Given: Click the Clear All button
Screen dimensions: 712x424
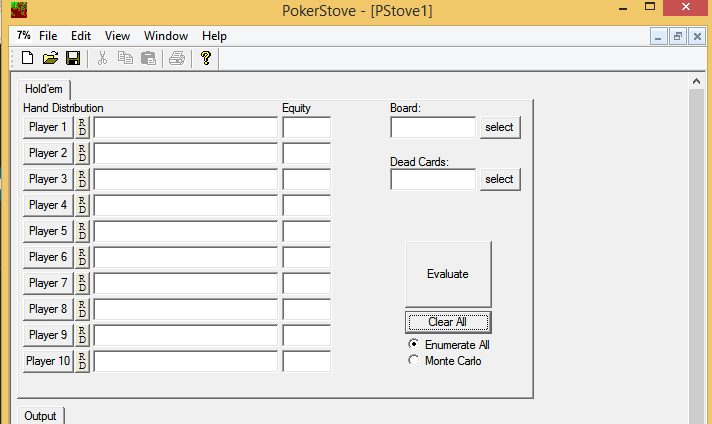Looking at the screenshot, I should (x=447, y=322).
